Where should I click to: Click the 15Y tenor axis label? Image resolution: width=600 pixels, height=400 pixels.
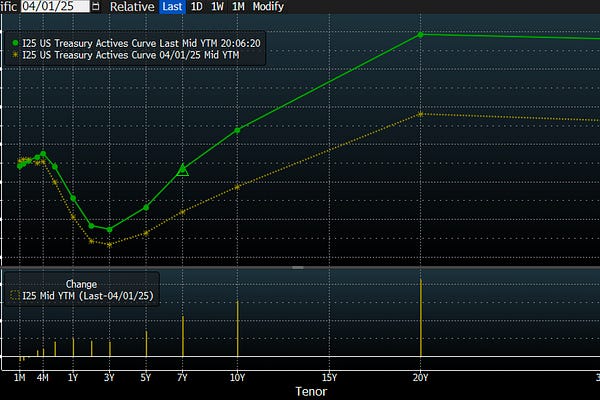tap(329, 378)
